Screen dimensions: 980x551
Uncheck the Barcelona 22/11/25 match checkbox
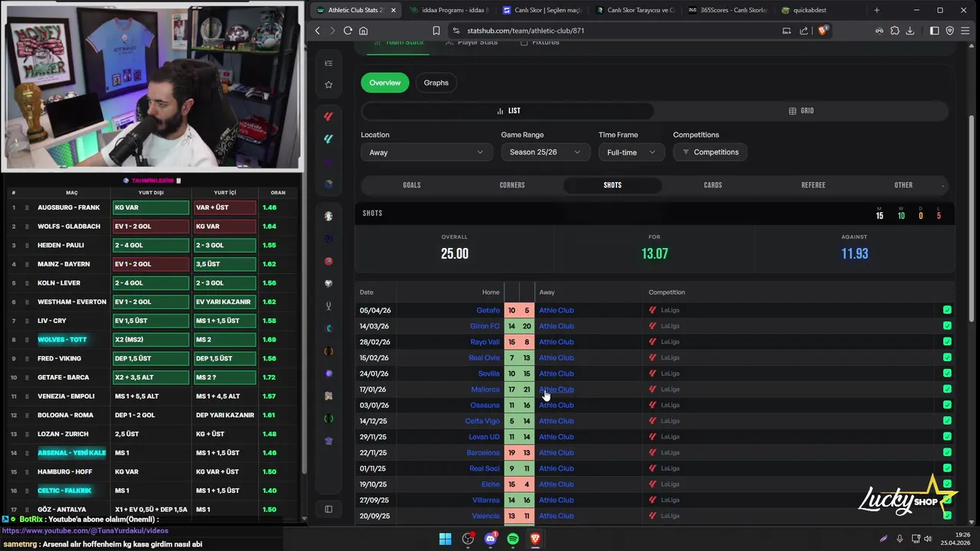[947, 452]
